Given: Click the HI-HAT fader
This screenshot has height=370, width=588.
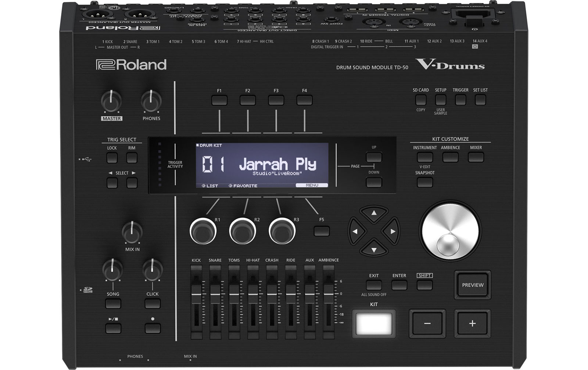Looking at the screenshot, I should 253,294.
